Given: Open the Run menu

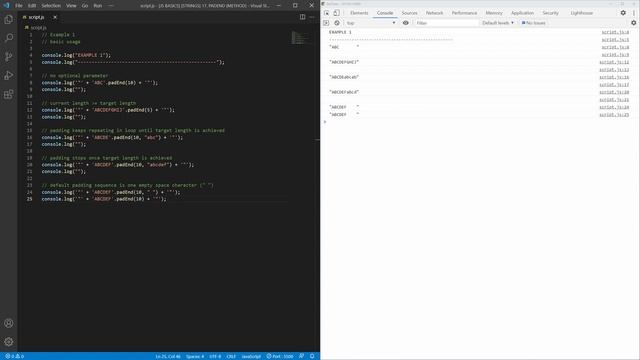Looking at the screenshot, I should [x=98, y=6].
